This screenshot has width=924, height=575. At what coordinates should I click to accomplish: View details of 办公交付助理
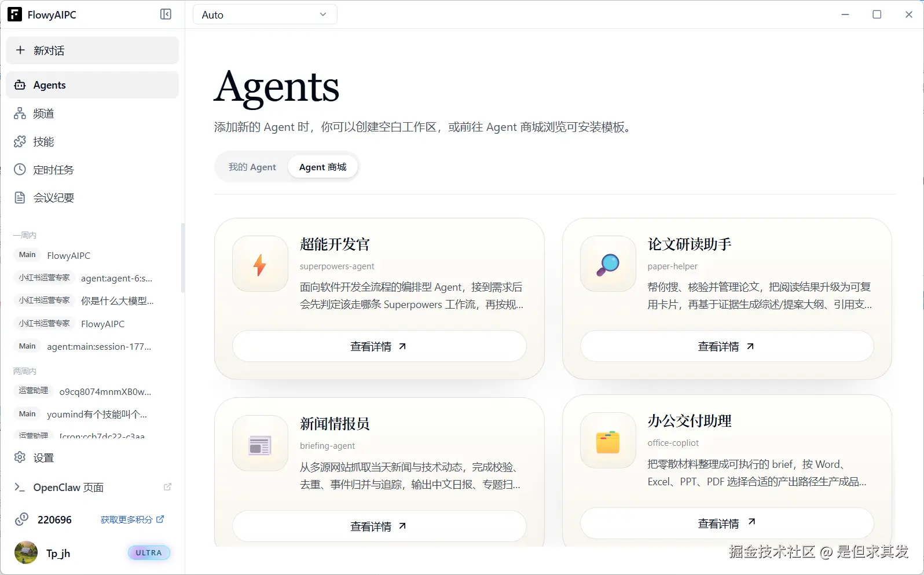727,523
